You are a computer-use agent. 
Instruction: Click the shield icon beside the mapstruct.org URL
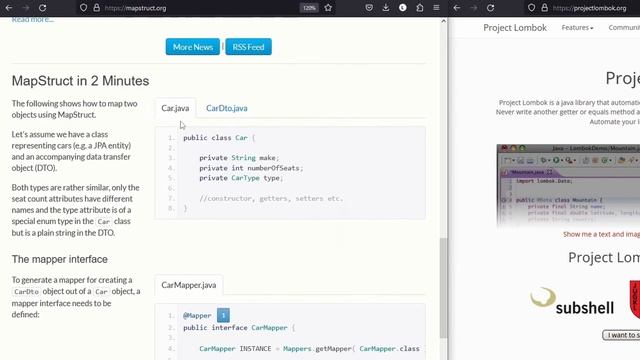[x=83, y=8]
